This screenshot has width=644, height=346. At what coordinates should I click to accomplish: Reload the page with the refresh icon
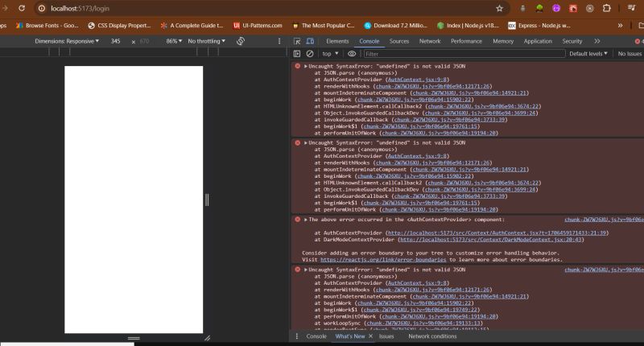click(x=22, y=8)
